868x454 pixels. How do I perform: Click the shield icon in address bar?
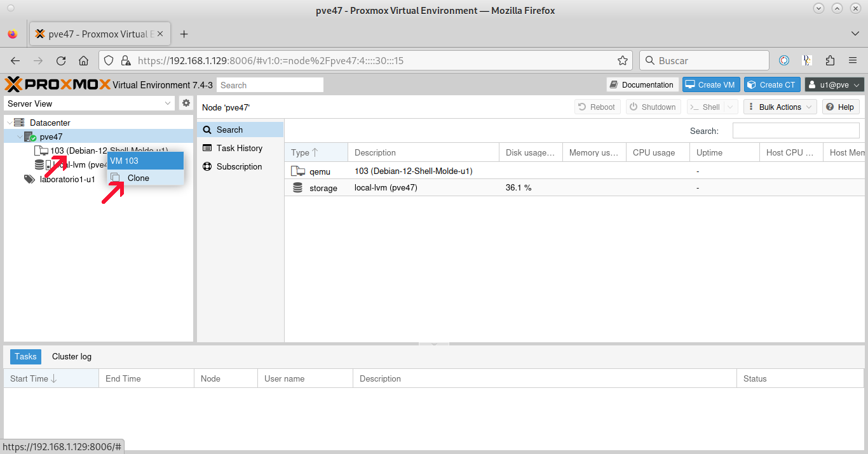[109, 61]
